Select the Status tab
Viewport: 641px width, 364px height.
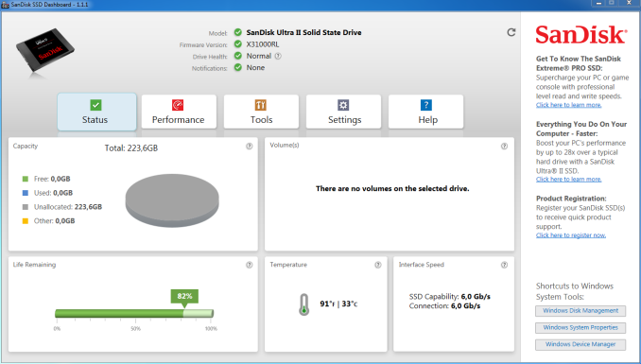point(96,112)
